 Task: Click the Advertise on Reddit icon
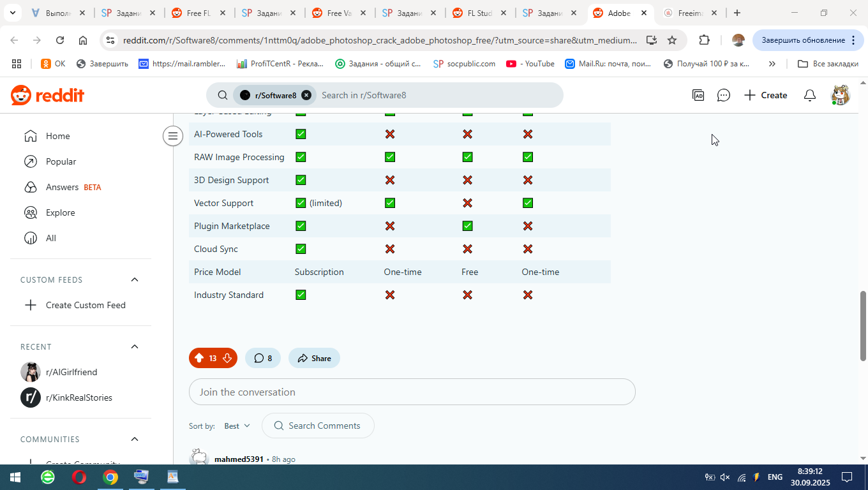tap(698, 95)
